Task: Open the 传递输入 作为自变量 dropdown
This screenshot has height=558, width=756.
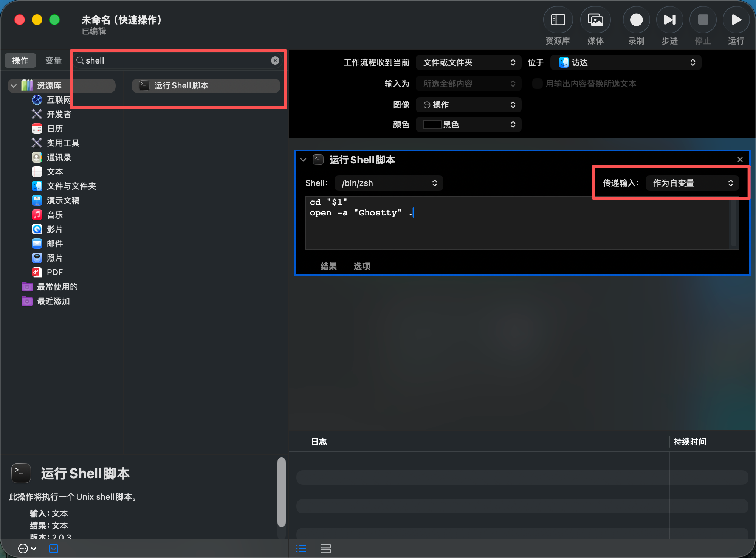Action: click(x=692, y=183)
